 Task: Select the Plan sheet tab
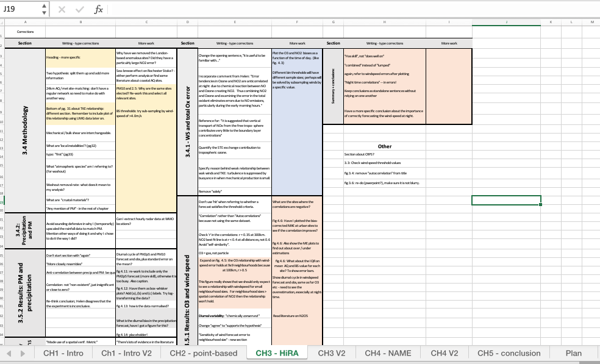point(573,353)
